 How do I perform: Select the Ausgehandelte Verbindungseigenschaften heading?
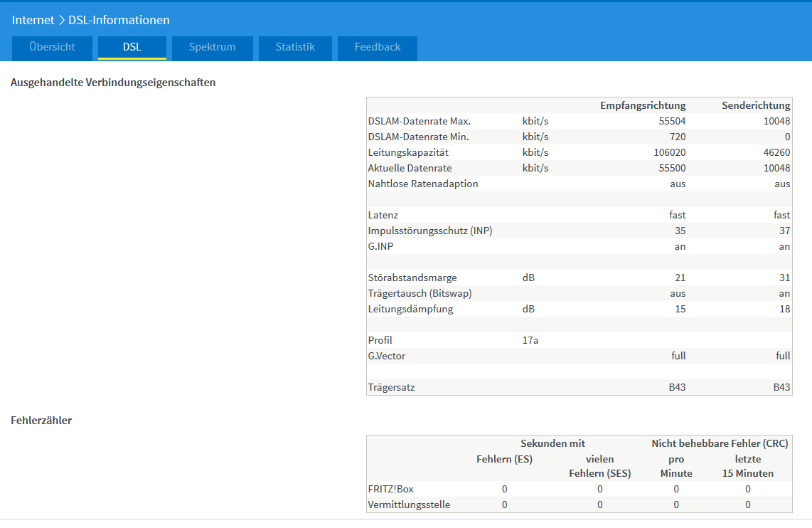[113, 83]
